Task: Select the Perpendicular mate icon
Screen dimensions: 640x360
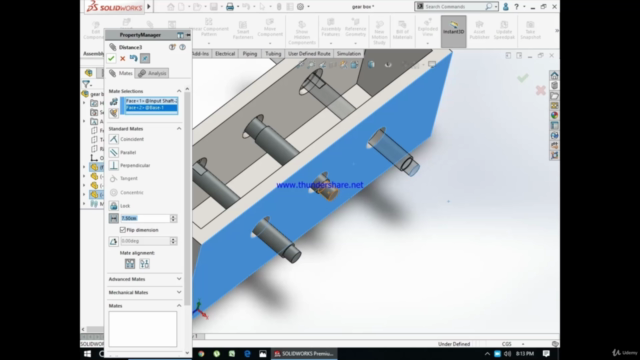Action: (x=114, y=165)
